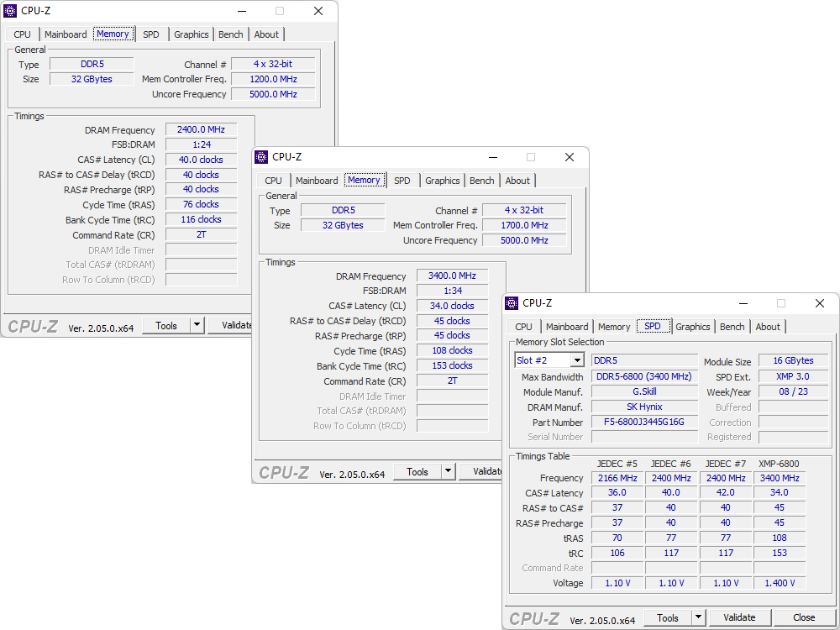Click the Tools button in the SPD window
Image resolution: width=840 pixels, height=630 pixels.
coord(668,617)
